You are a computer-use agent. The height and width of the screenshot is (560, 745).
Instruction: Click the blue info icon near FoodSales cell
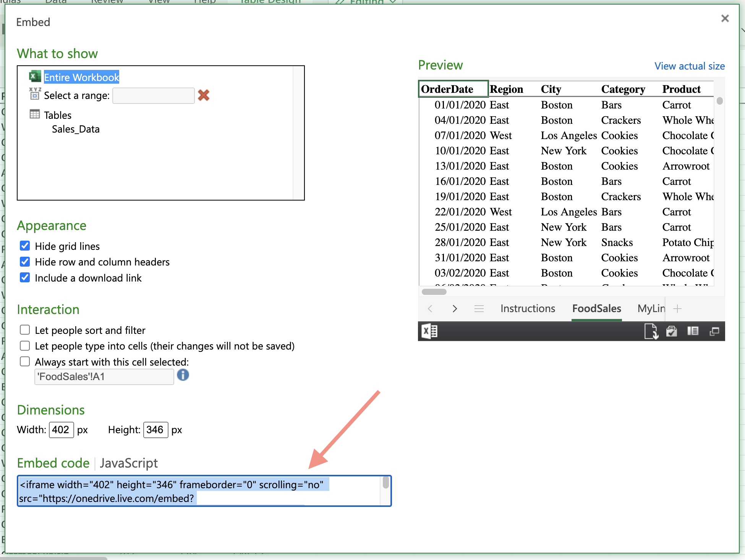tap(183, 375)
